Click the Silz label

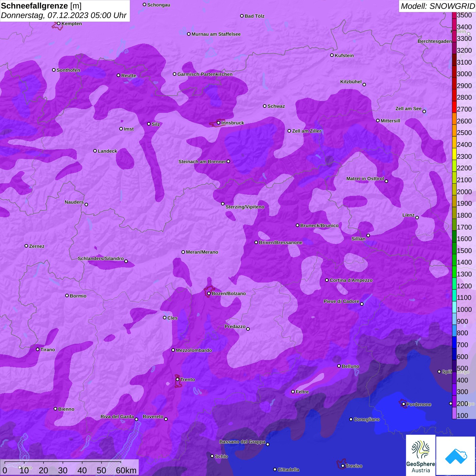(x=156, y=124)
